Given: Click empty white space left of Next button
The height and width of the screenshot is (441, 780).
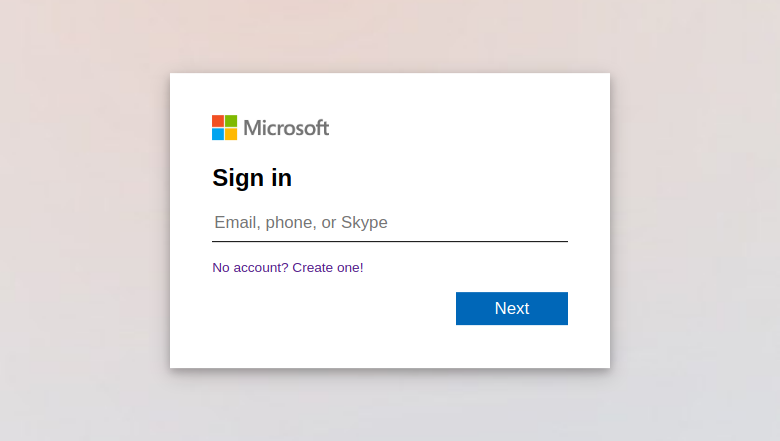Looking at the screenshot, I should point(333,308).
